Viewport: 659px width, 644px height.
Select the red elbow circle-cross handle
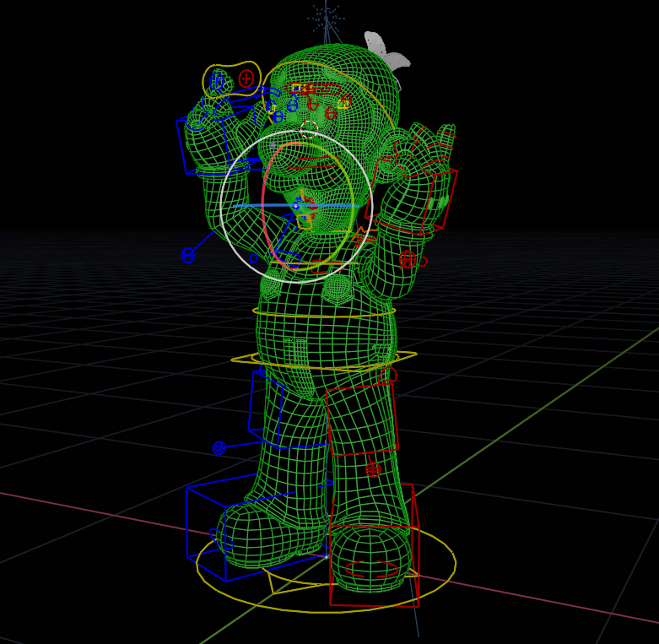coord(408,259)
